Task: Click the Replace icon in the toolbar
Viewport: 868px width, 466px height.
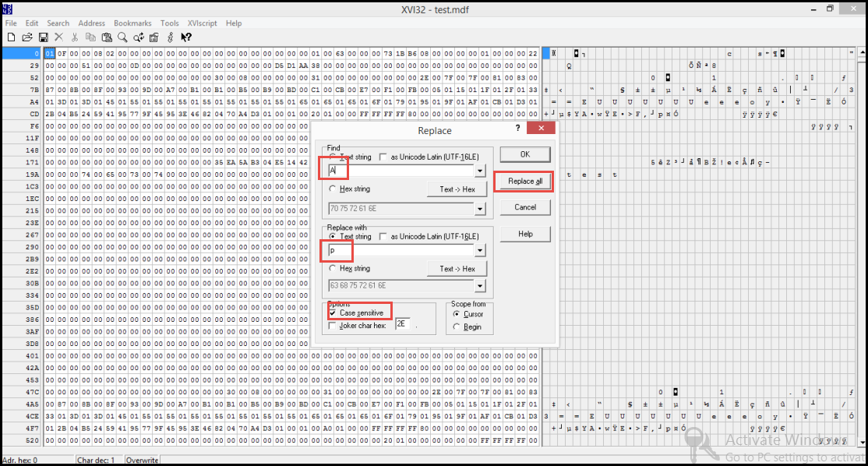Action: click(x=138, y=37)
